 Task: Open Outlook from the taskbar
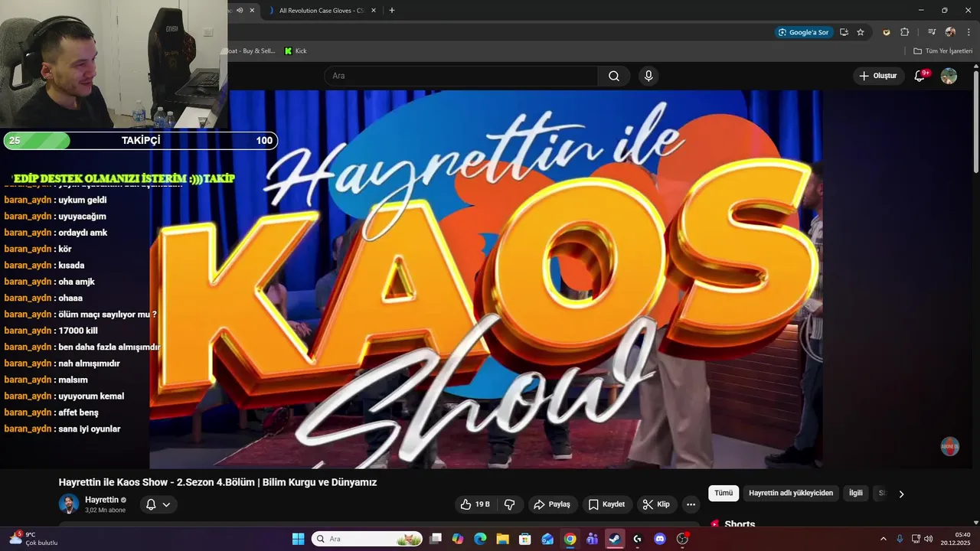click(x=547, y=539)
